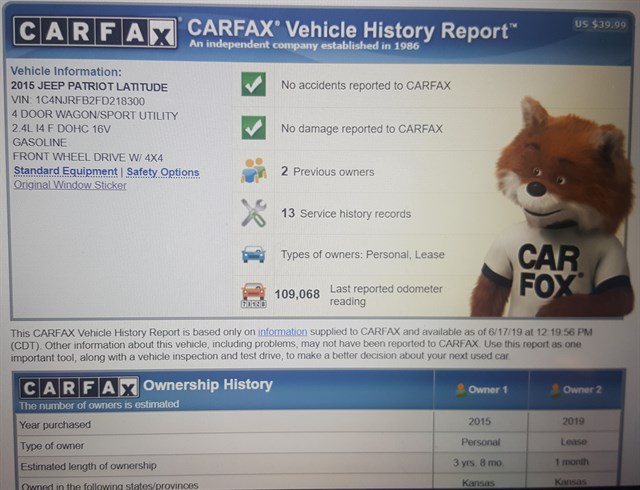Click the wrench service history icon
Viewport: 640px width, 490px height.
coord(254,213)
